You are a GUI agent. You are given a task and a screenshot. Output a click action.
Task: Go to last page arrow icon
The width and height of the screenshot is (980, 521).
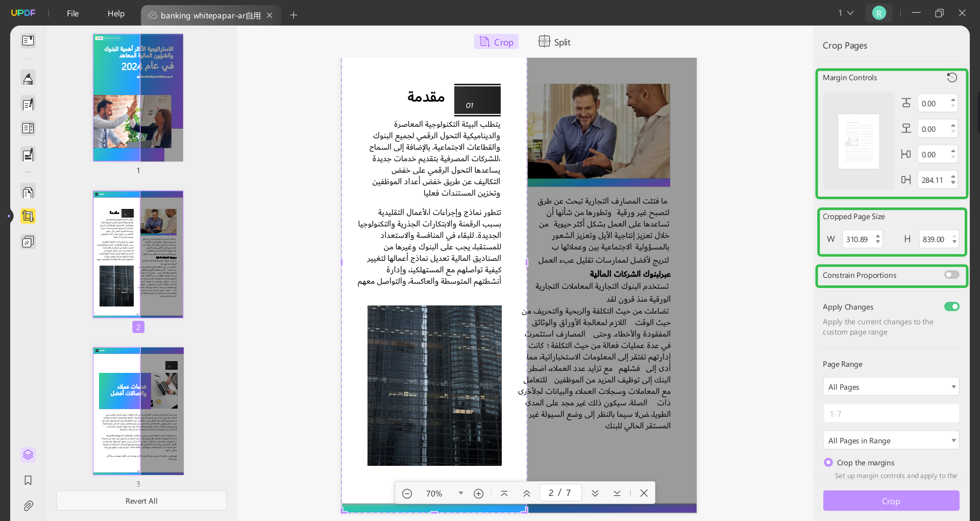[617, 493]
